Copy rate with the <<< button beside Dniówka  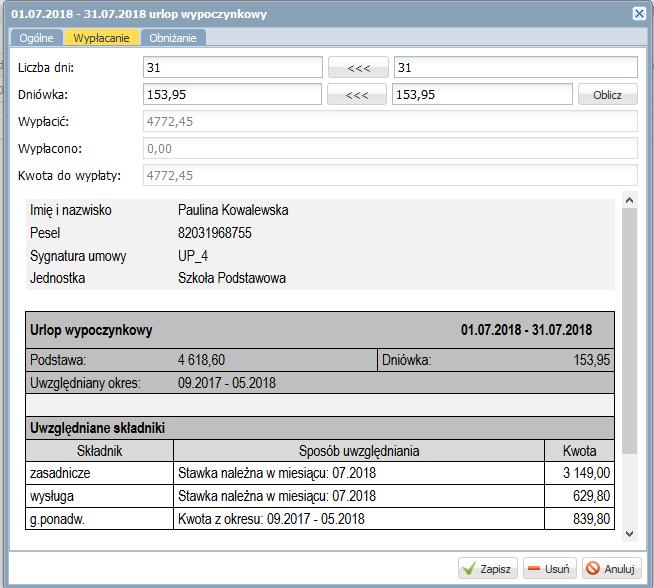(x=357, y=95)
